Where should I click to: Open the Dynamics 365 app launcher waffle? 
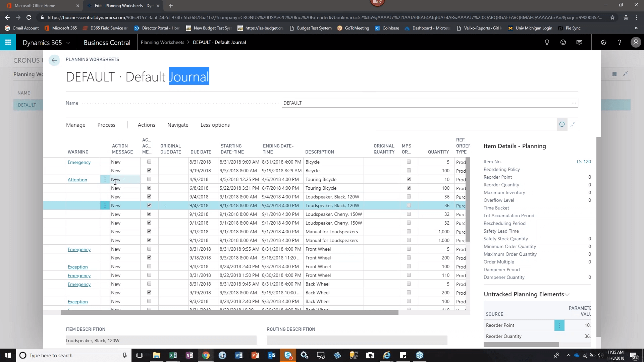click(x=8, y=42)
